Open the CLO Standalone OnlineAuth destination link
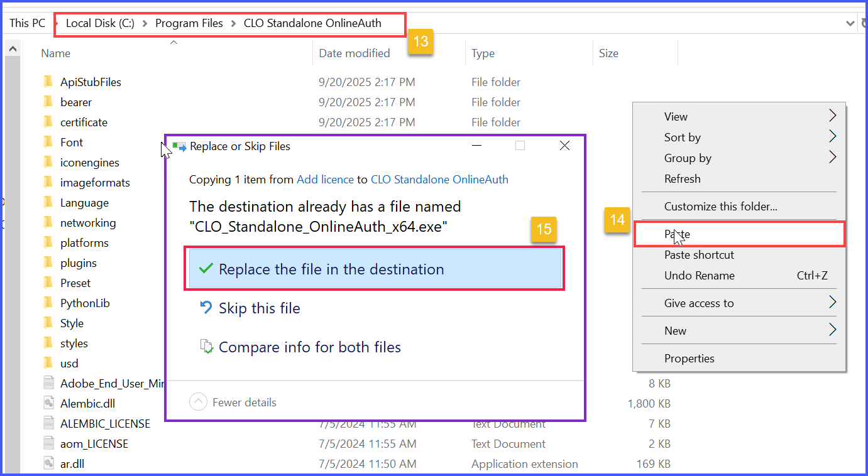Viewport: 868px width, 476px height. pos(439,180)
